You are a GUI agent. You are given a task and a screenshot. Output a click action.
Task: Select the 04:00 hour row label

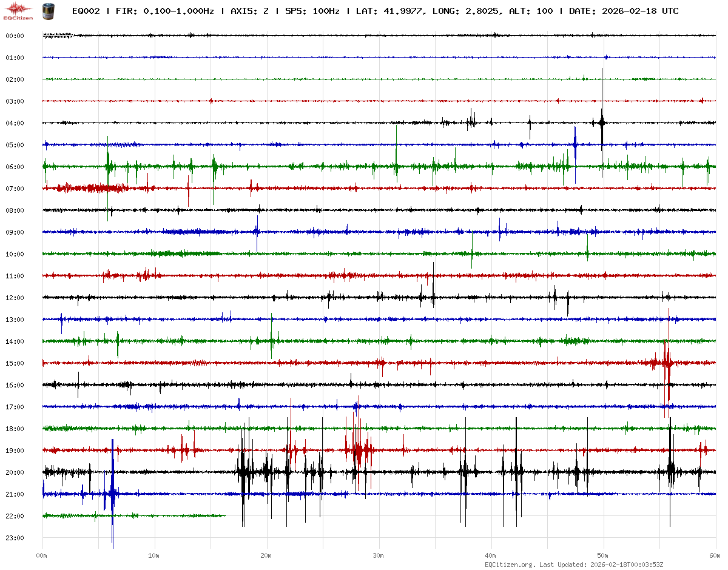[x=15, y=123]
